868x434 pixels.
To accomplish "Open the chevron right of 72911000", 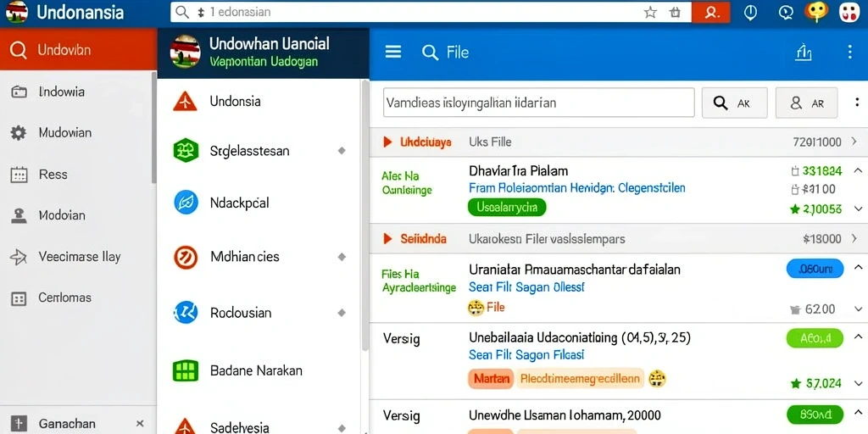I will pos(854,142).
